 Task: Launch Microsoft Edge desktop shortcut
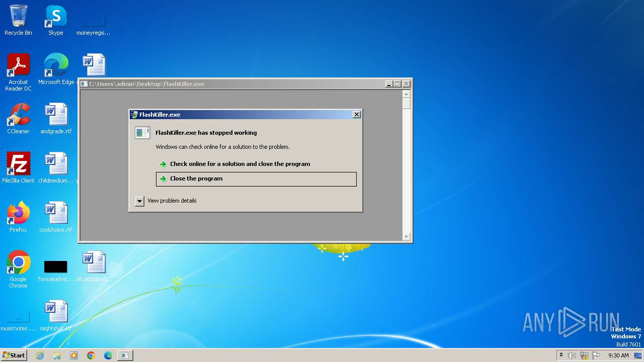point(56,69)
